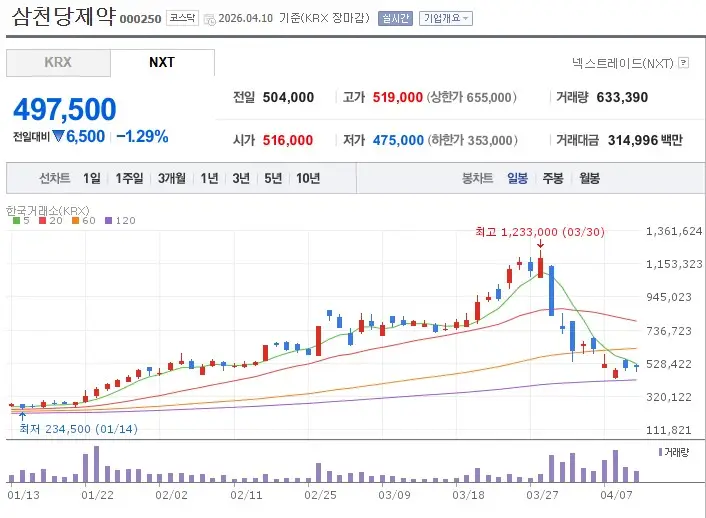Open the 넥스트레이드(NXT) help question icon
Viewport: 706px width, 518px height.
[683, 63]
